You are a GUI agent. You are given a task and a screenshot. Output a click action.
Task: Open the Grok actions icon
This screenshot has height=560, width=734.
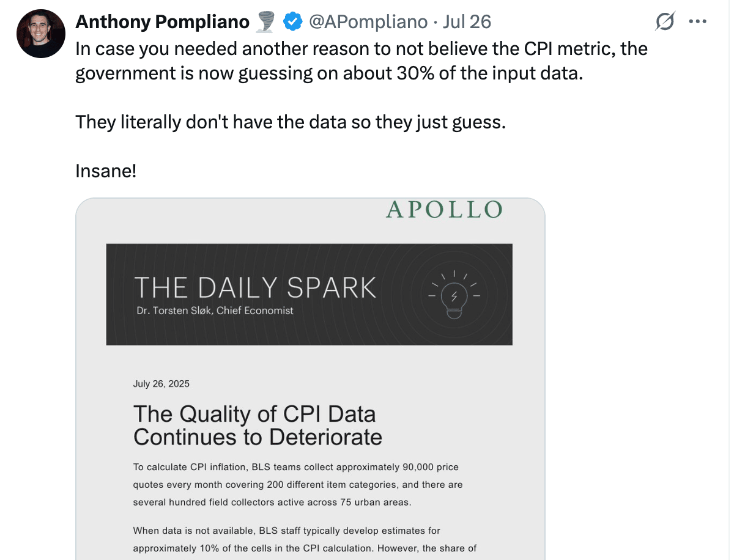664,23
